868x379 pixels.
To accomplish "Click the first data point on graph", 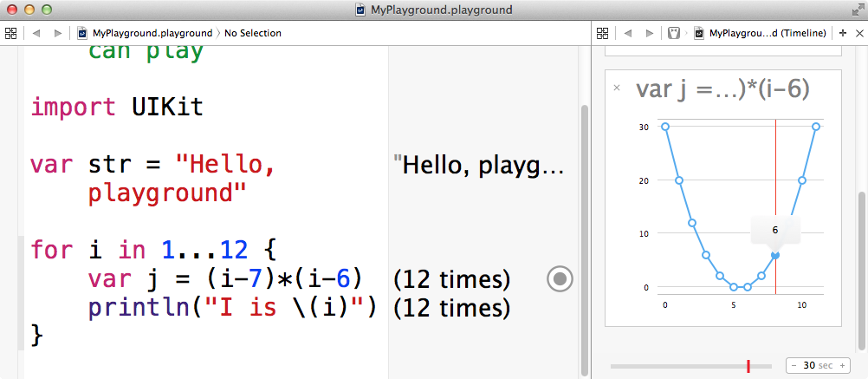I will 665,127.
